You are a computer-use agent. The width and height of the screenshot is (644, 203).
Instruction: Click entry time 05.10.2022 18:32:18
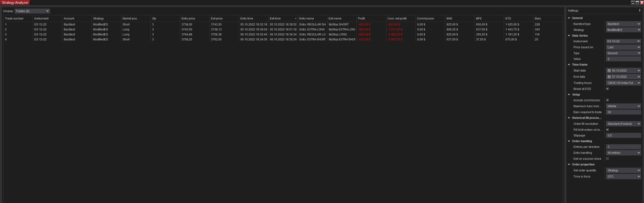click(254, 25)
